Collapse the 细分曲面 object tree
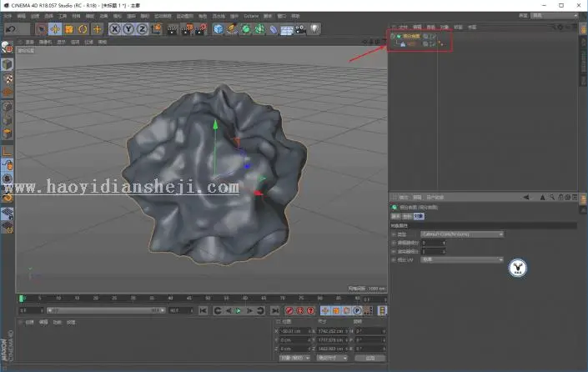The width and height of the screenshot is (588, 372). pyautogui.click(x=392, y=36)
